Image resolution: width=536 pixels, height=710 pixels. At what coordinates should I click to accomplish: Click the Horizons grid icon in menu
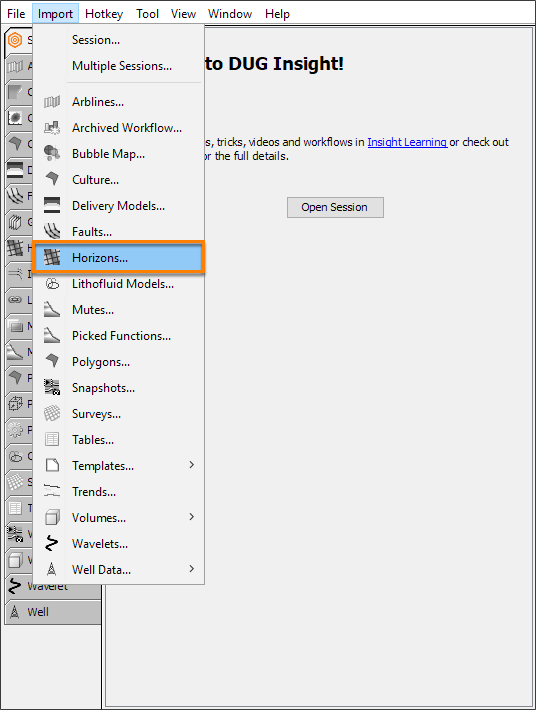(x=52, y=258)
